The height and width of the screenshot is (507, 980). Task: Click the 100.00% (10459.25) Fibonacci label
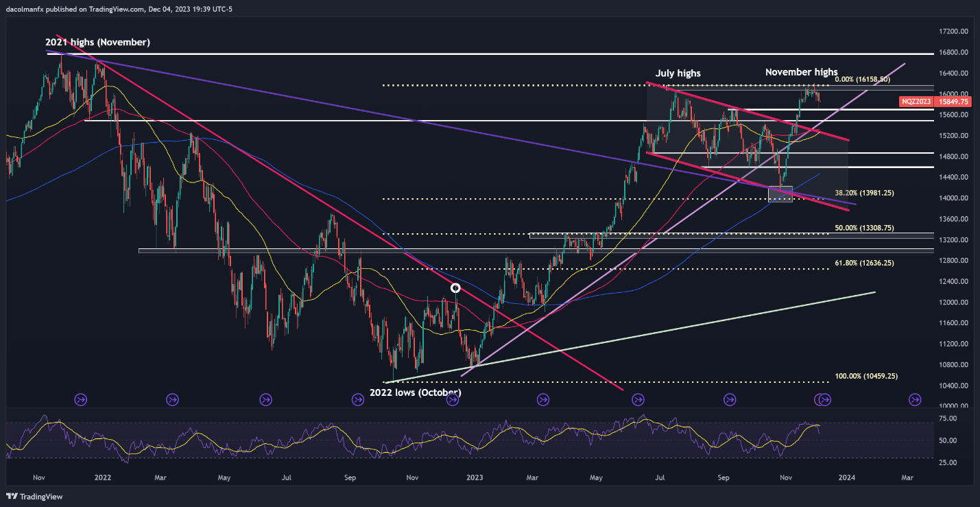[x=866, y=376]
